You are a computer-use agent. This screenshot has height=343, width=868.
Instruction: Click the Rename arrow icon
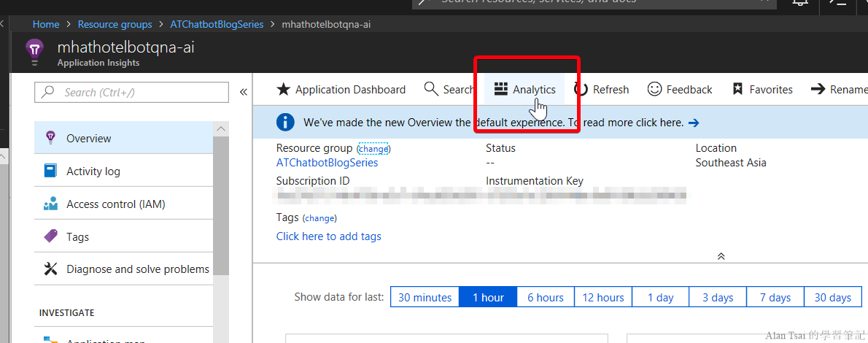click(818, 89)
